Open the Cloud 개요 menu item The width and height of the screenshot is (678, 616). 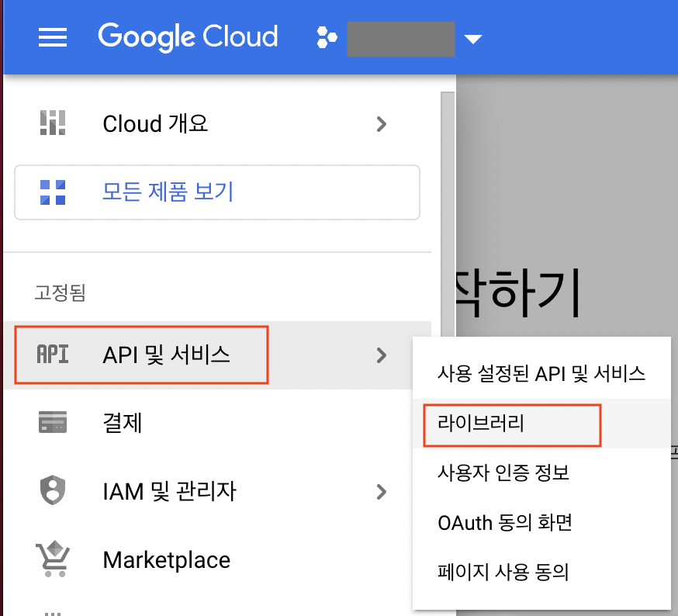(217, 124)
